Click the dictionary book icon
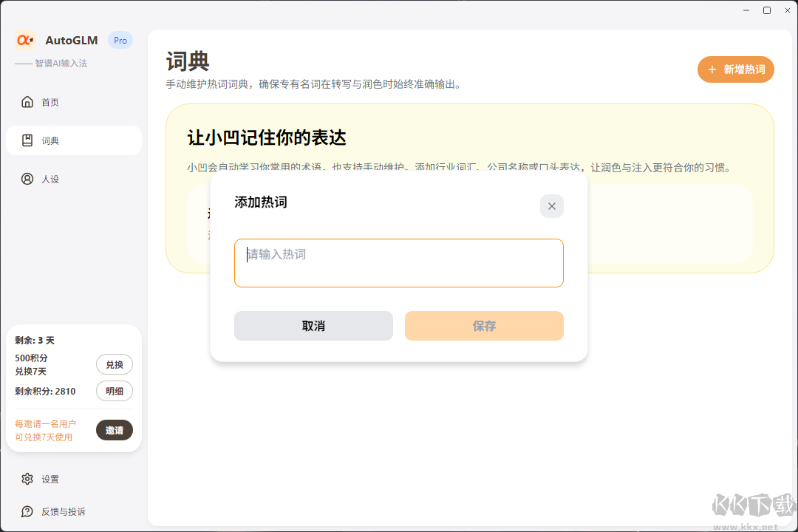Viewport: 798px width, 532px height. click(x=27, y=140)
